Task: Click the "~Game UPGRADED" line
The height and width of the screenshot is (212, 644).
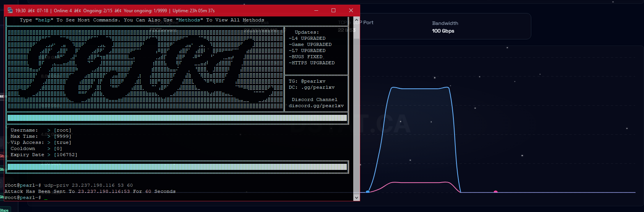Action: click(310, 44)
